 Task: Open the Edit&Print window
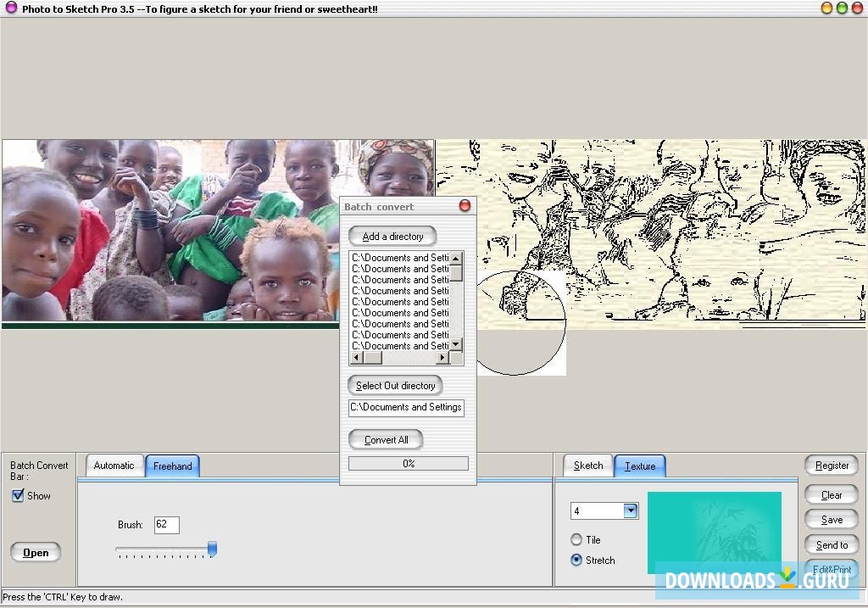831,570
